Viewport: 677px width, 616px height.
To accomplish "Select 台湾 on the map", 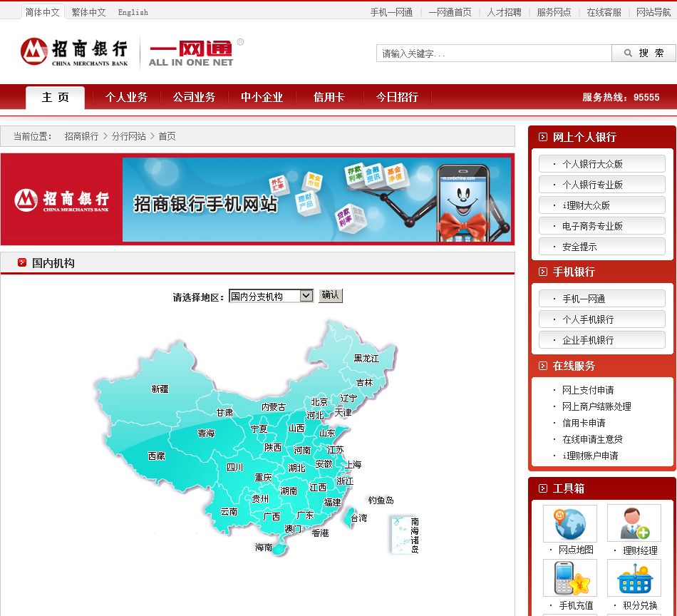I will [358, 518].
